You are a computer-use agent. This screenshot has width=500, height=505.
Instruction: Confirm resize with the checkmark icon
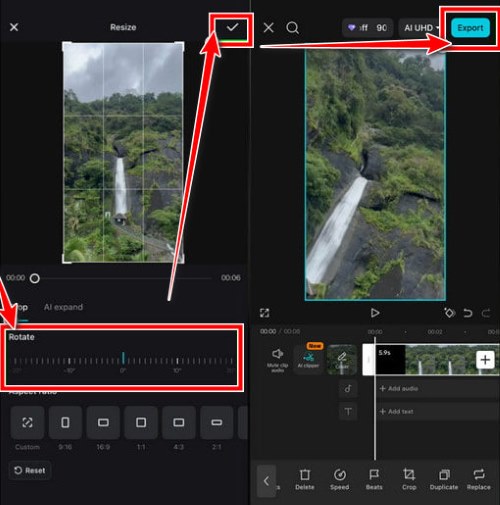(x=232, y=27)
